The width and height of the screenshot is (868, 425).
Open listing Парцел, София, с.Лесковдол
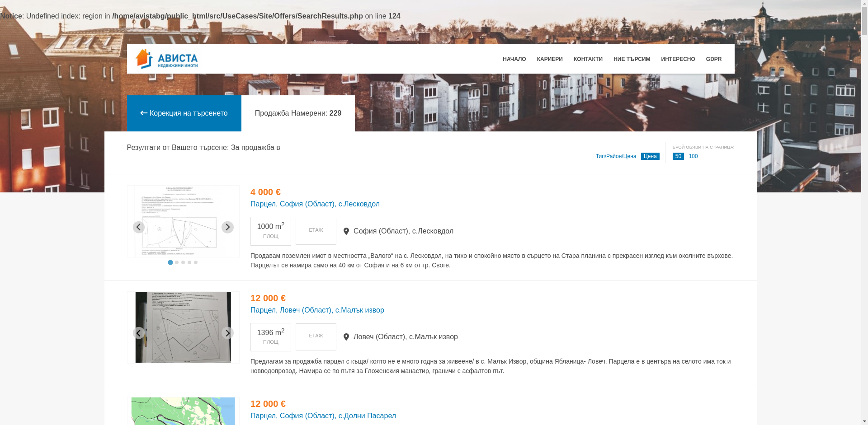(315, 204)
